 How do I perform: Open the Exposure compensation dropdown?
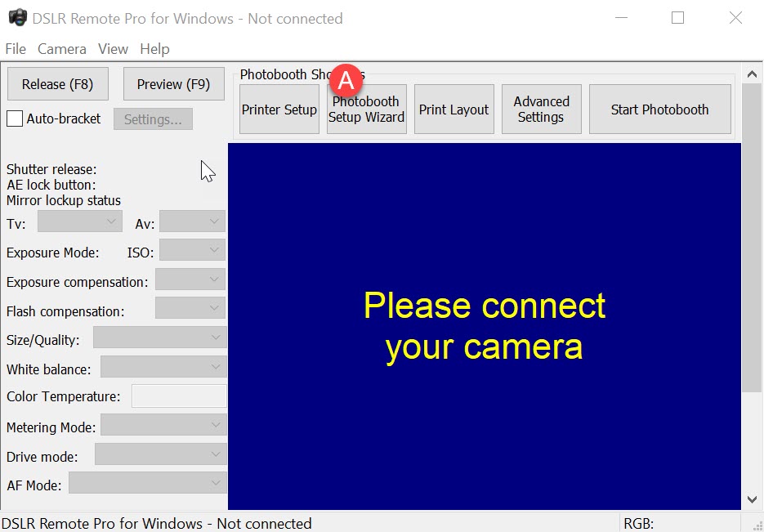[190, 279]
